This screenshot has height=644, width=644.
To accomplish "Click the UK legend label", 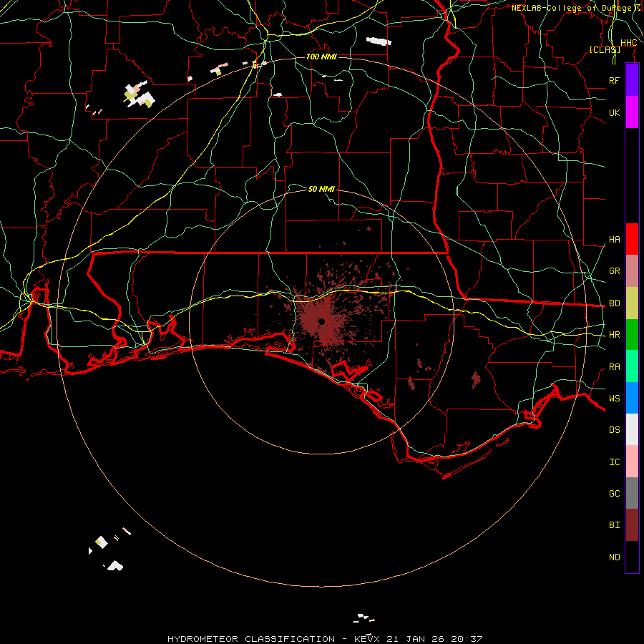I will point(614,112).
